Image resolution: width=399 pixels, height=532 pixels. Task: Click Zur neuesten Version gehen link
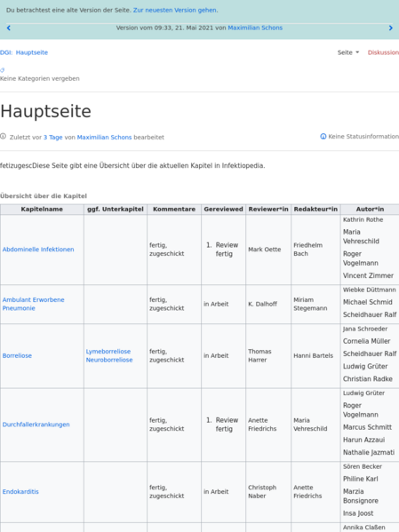[x=175, y=10]
